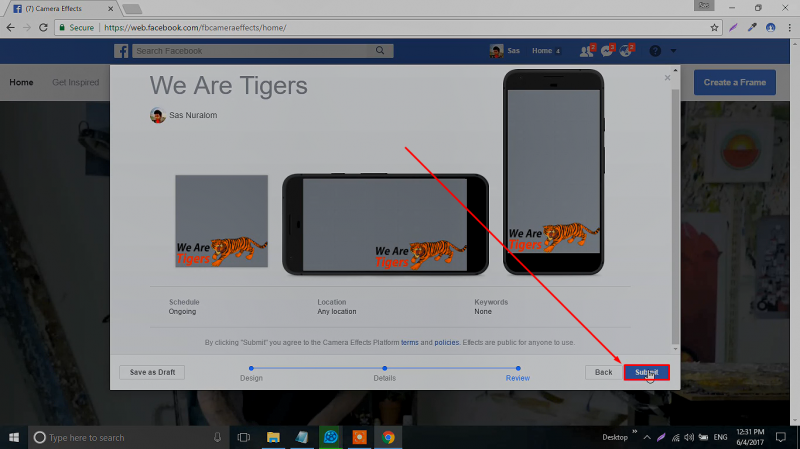Click Sas Nuralom author avatar
800x449 pixels.
pos(158,115)
